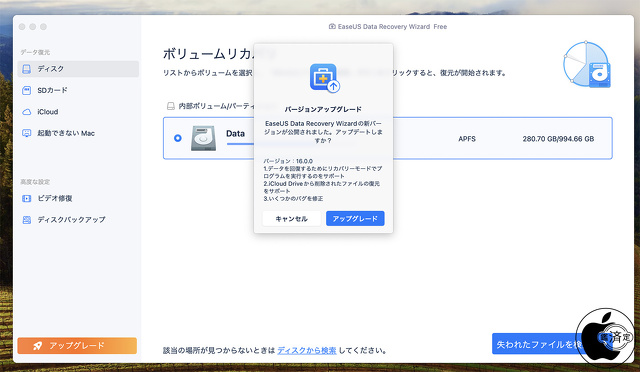Click the disk backup icon in sidebar
This screenshot has width=640, height=372.
27,220
